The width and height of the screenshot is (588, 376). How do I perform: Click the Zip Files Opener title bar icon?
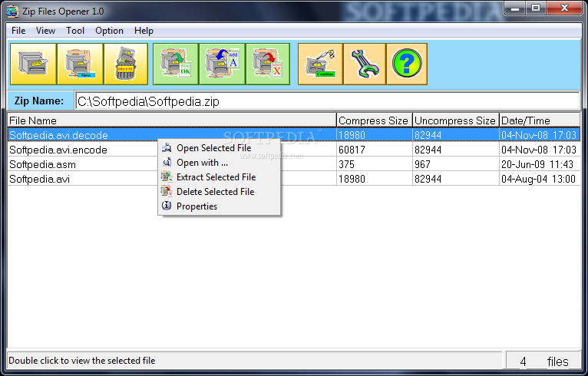click(12, 12)
